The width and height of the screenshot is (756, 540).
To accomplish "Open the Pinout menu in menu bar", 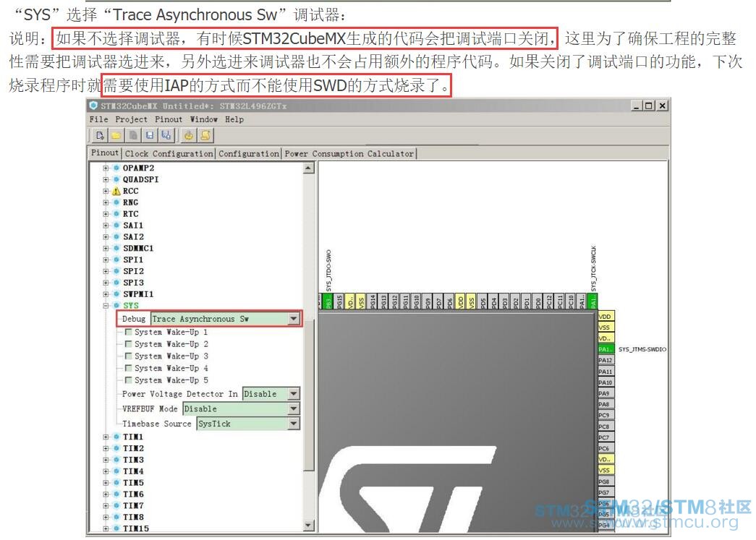I will point(169,119).
